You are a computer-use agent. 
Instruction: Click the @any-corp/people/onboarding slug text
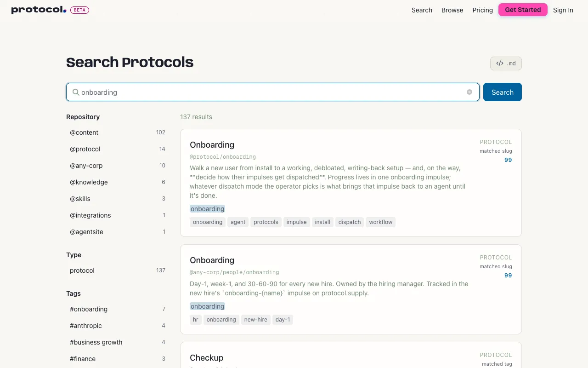point(234,272)
